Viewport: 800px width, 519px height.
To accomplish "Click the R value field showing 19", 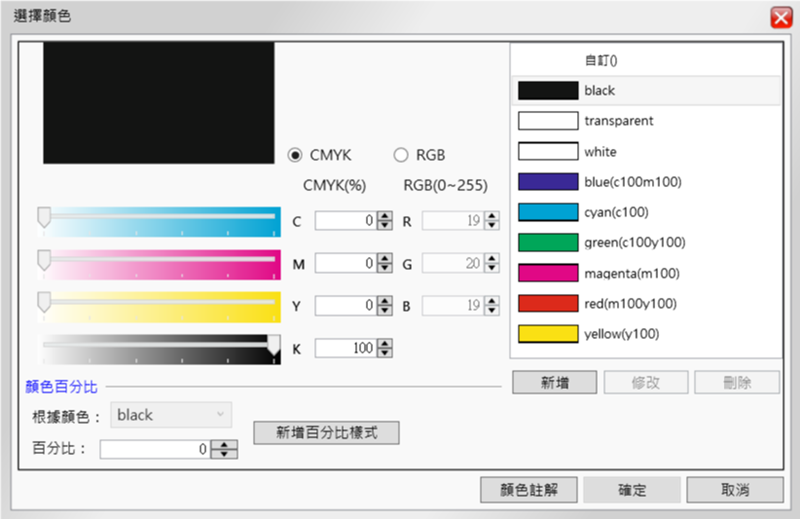I will 453,220.
